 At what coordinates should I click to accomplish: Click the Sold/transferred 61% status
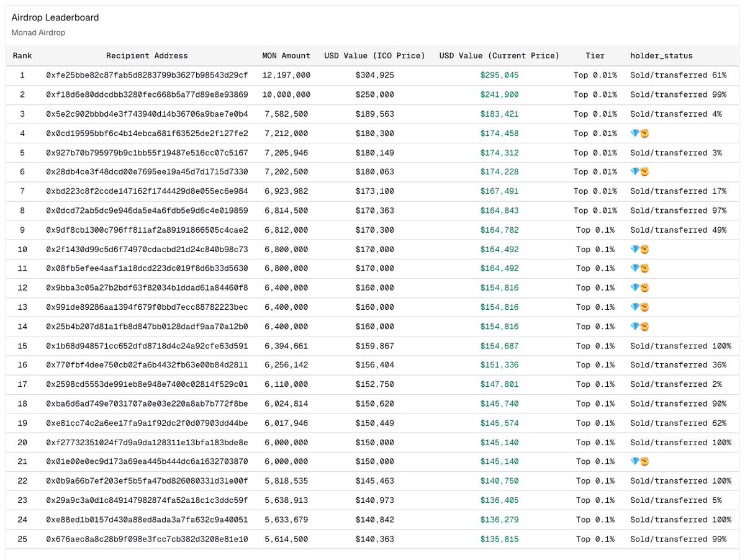[678, 75]
